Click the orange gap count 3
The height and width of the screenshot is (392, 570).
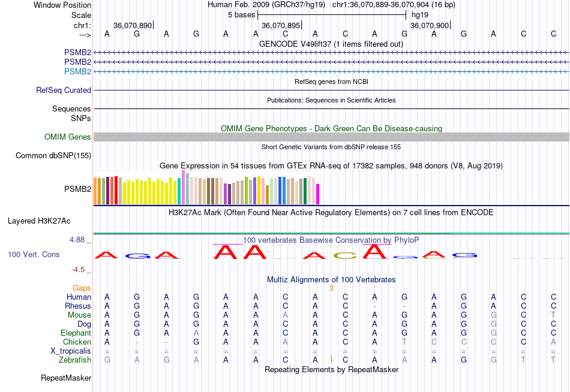[331, 288]
